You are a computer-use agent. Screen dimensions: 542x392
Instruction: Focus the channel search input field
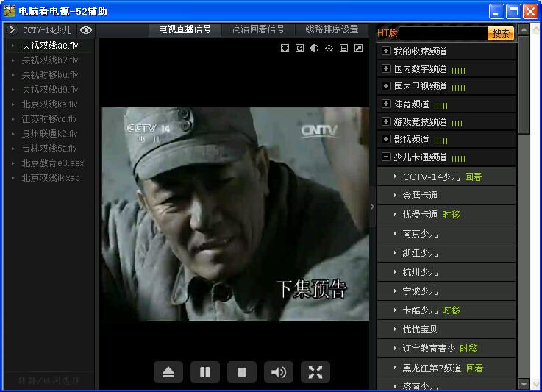click(x=443, y=34)
